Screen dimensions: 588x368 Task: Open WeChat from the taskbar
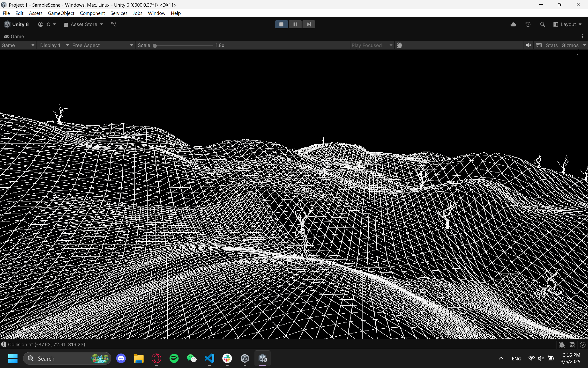click(x=192, y=358)
